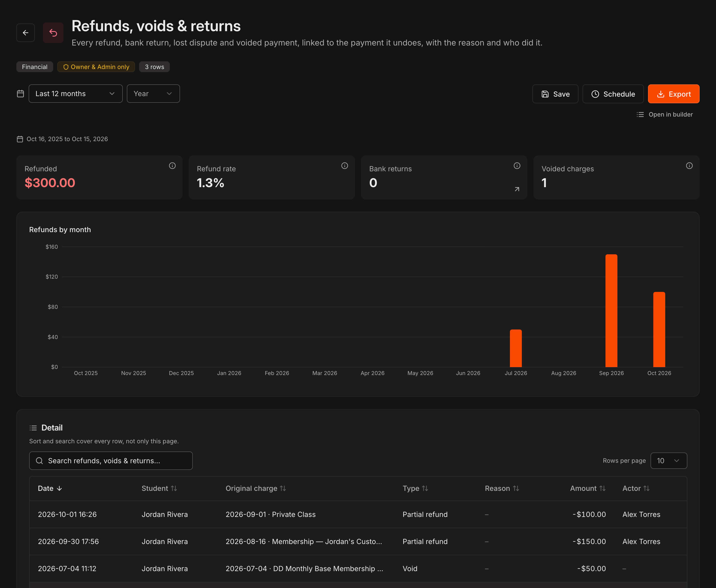Open info for Bank returns card
The width and height of the screenshot is (716, 588).
[x=517, y=166]
